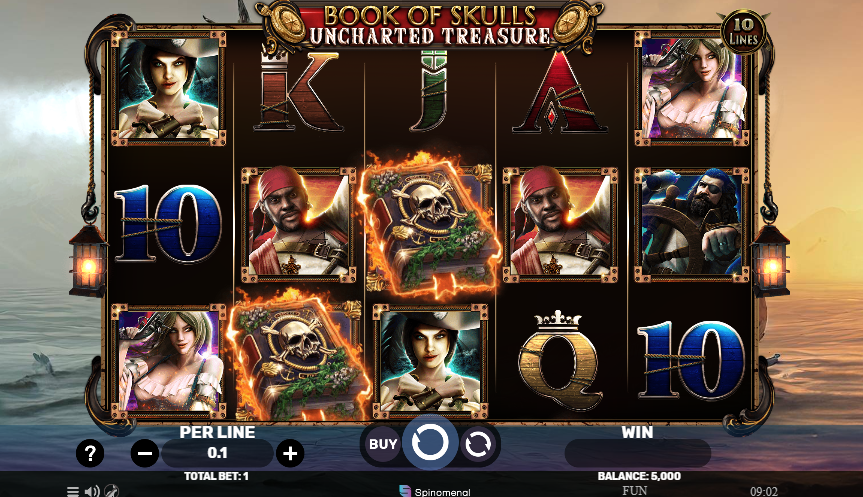The width and height of the screenshot is (863, 497).
Task: Enable autoplay with the circular arrows icon
Action: [x=477, y=444]
